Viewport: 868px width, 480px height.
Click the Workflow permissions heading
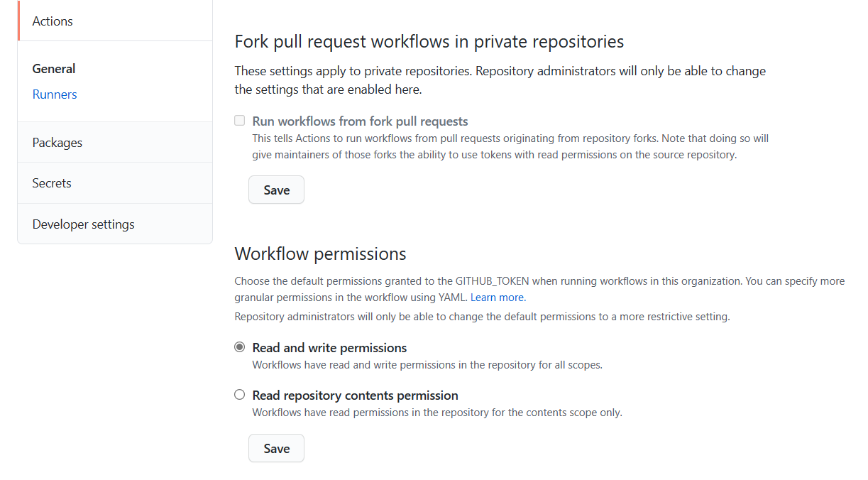click(320, 253)
